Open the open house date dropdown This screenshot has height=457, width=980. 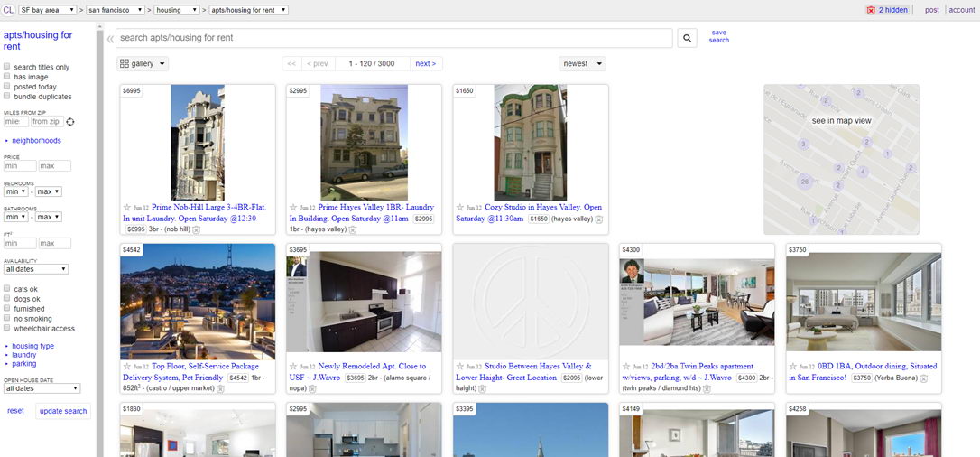(x=42, y=388)
